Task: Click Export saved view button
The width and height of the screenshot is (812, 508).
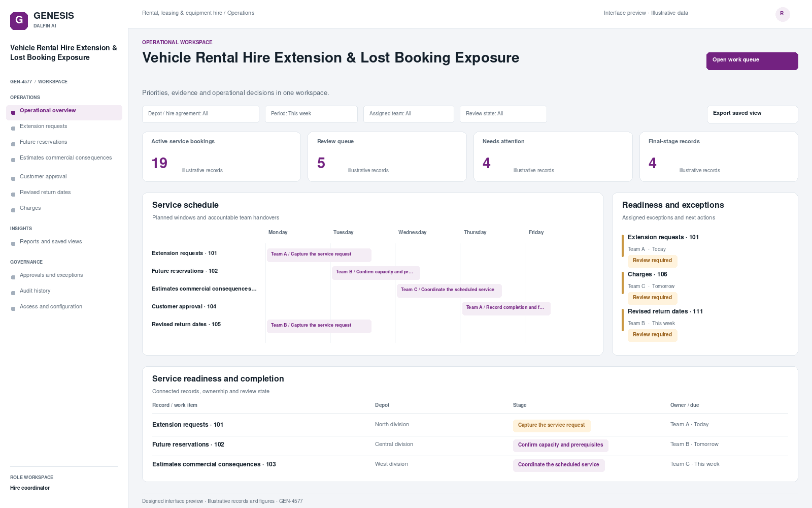Action: [x=752, y=114]
